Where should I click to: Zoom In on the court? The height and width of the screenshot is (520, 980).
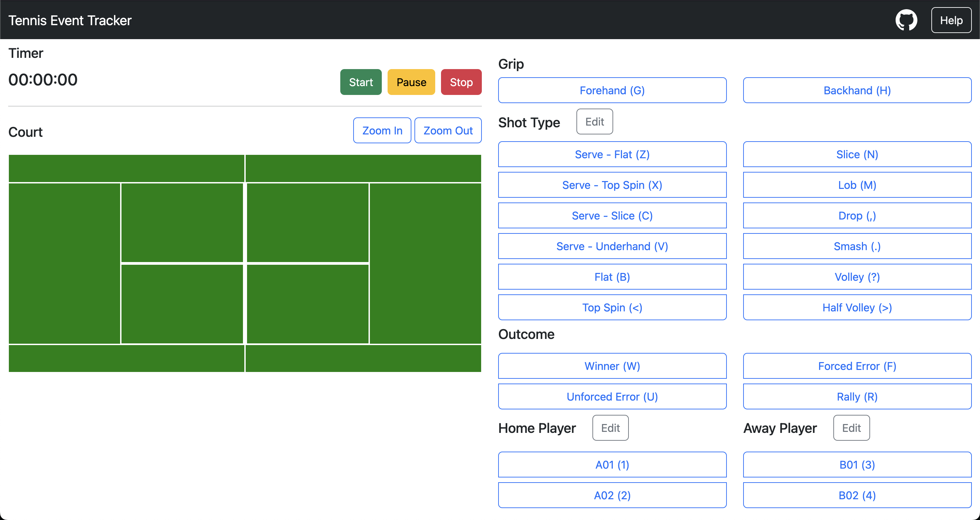coord(381,130)
